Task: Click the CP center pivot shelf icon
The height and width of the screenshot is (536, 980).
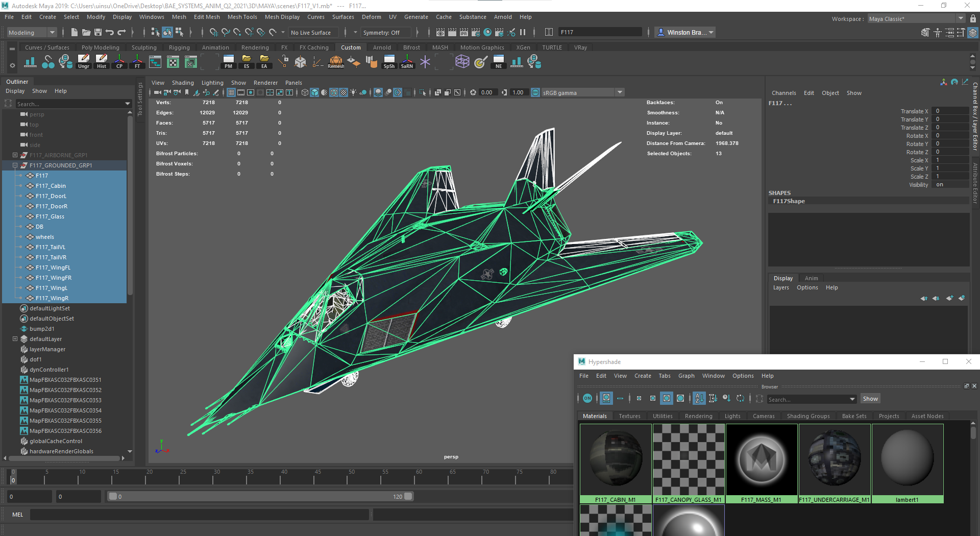Action: pos(119,62)
